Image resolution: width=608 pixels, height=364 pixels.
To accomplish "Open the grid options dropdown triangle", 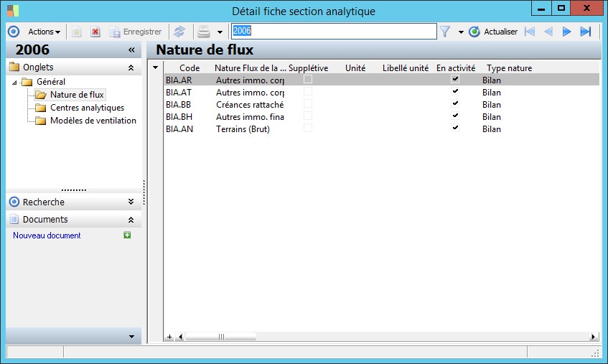I will pos(156,67).
